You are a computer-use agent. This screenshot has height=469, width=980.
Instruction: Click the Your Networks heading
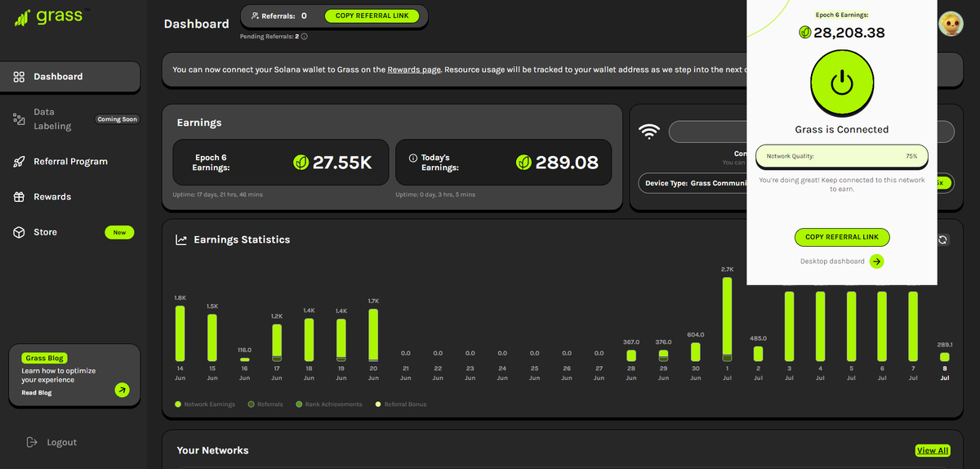click(213, 450)
